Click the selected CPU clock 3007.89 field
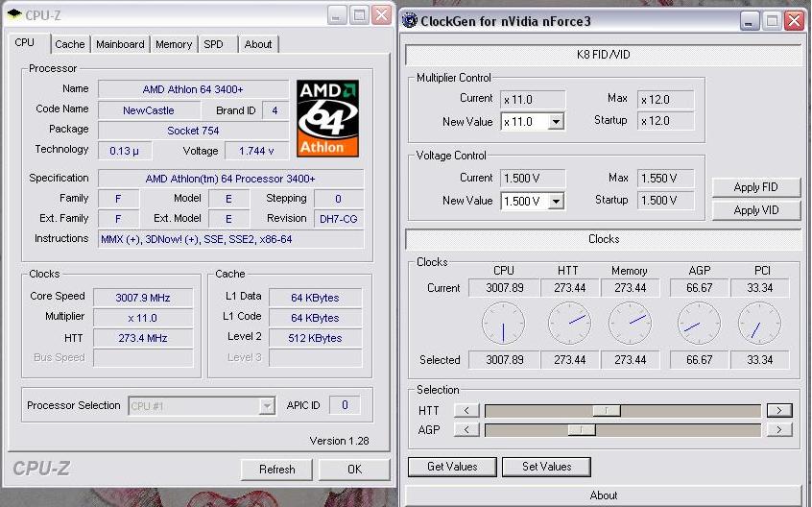This screenshot has width=812, height=507. pos(505,360)
